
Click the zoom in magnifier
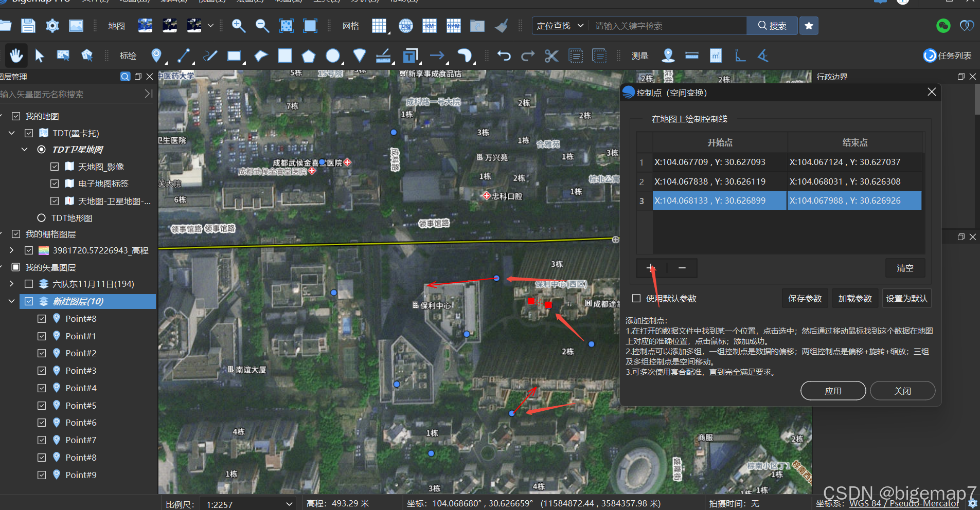pos(238,26)
